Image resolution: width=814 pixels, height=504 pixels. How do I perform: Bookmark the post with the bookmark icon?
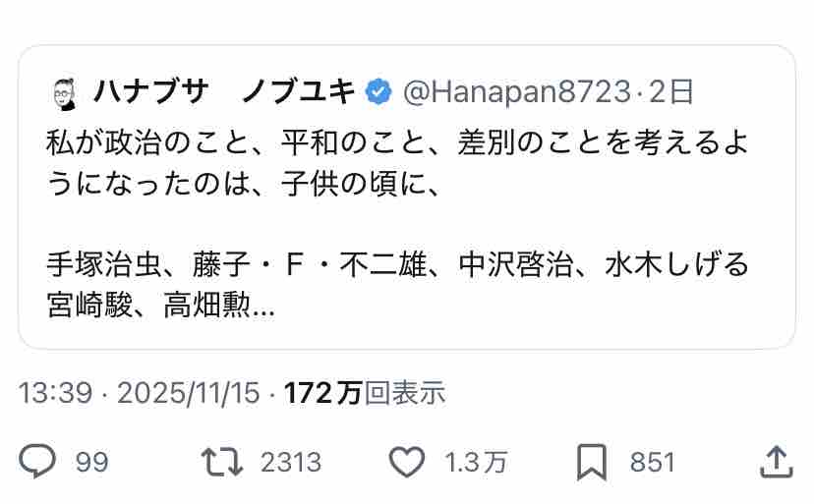591,462
